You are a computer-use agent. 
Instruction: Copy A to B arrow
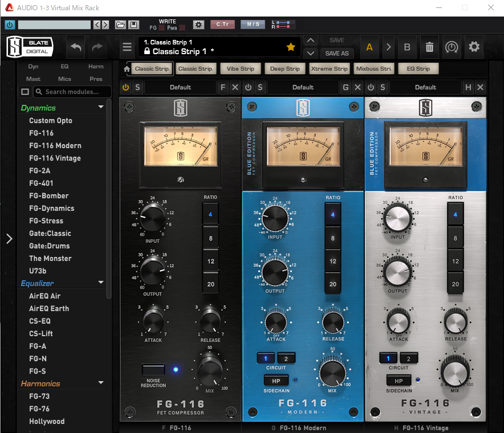click(389, 47)
